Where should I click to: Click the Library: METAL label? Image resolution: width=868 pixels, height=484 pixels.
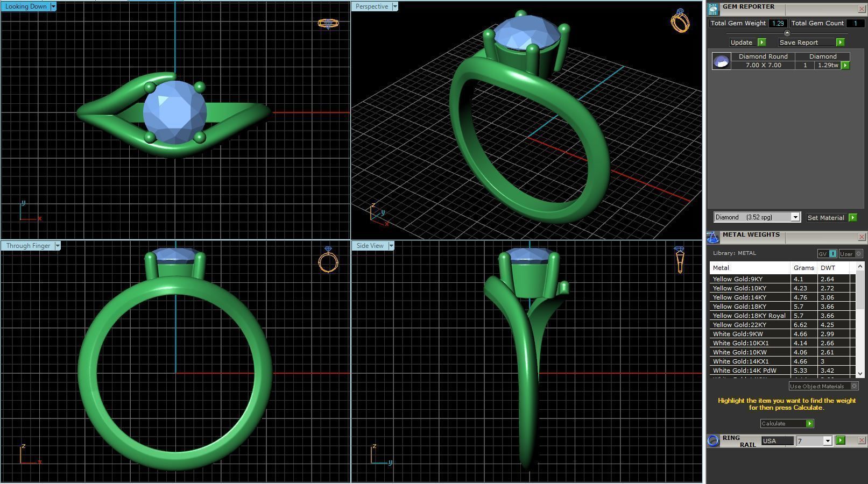coord(735,253)
